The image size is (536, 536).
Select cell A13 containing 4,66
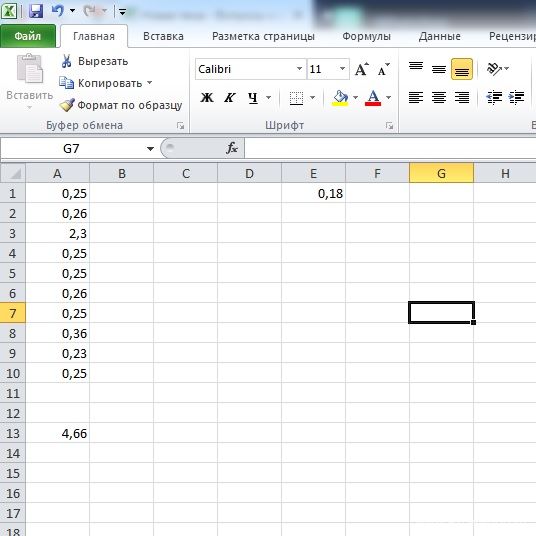click(x=57, y=433)
